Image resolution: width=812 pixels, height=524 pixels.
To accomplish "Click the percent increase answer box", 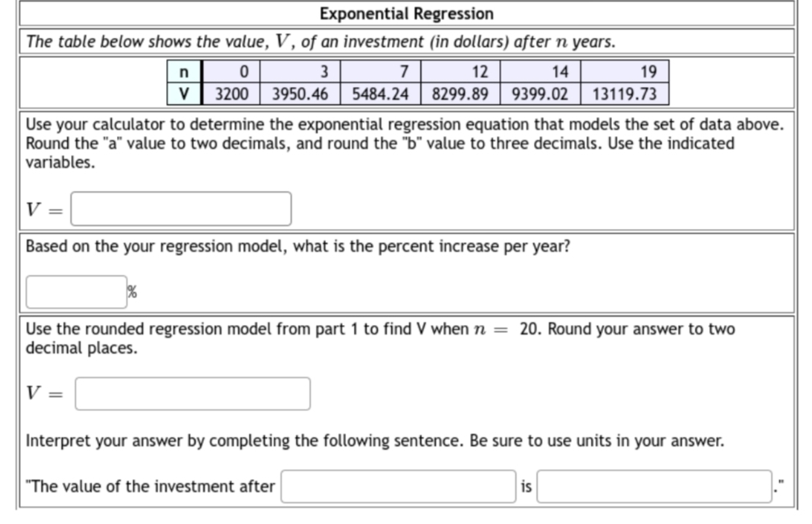I will click(x=75, y=290).
